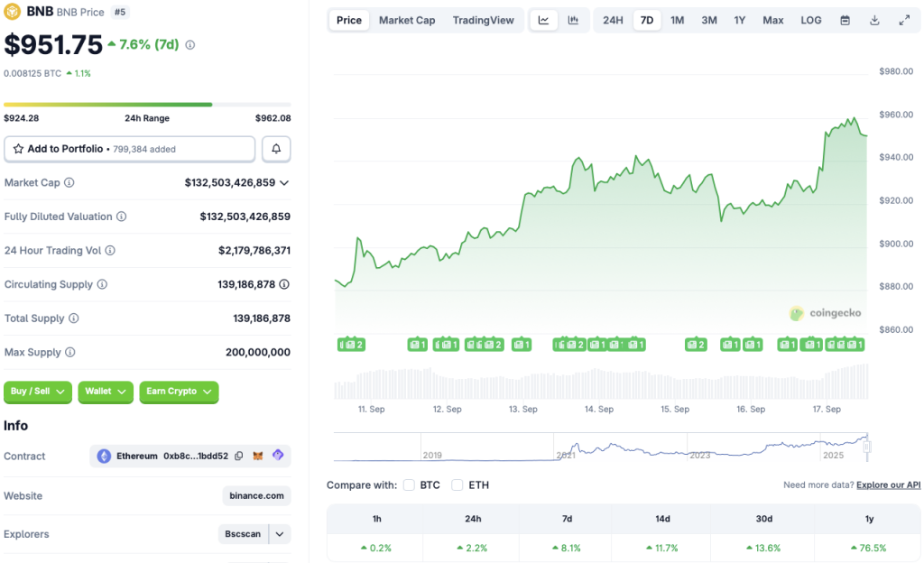Show Max Supply info tooltip
The height and width of the screenshot is (563, 924).
[70, 352]
